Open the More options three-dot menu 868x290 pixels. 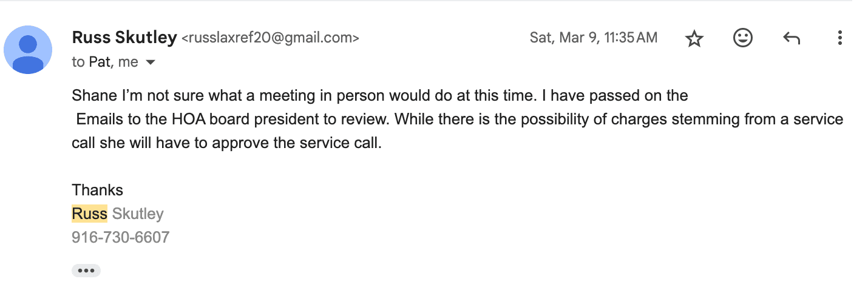point(839,38)
